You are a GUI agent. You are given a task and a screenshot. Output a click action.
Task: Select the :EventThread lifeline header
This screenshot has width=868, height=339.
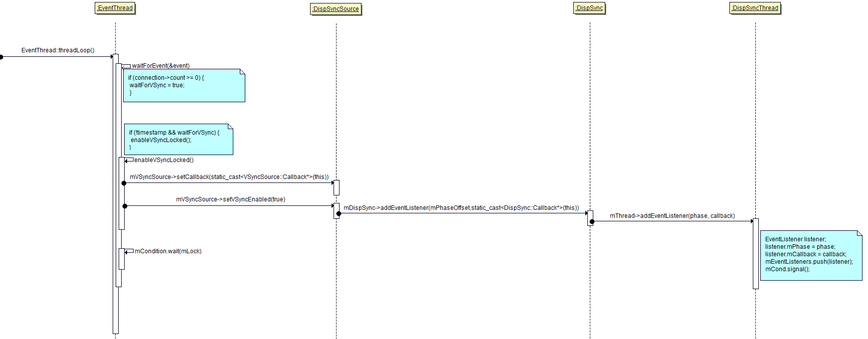pyautogui.click(x=115, y=8)
